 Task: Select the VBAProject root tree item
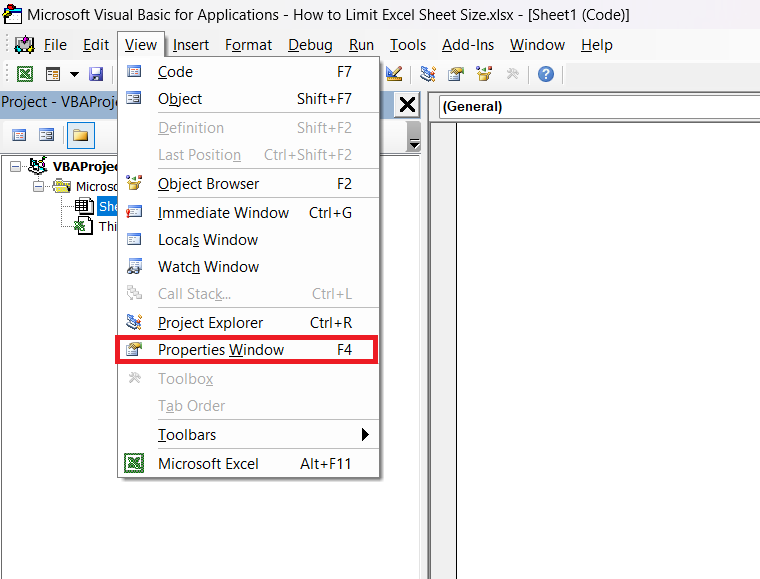[84, 167]
